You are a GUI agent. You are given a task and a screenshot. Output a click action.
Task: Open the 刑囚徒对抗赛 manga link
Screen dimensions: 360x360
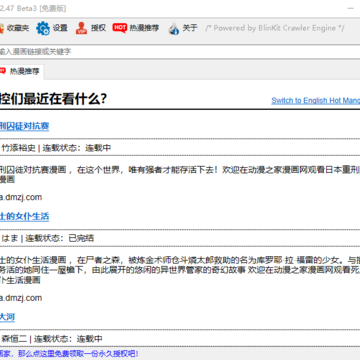(24, 126)
